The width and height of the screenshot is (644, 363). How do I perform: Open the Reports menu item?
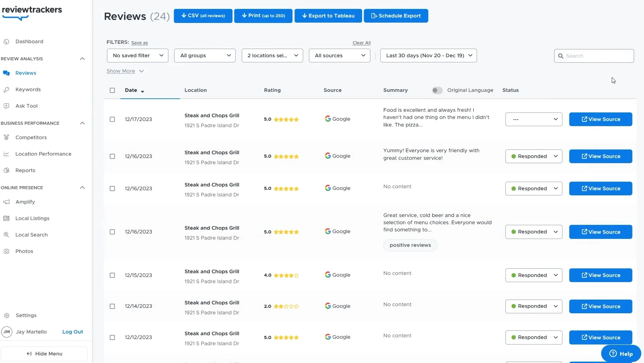point(25,170)
